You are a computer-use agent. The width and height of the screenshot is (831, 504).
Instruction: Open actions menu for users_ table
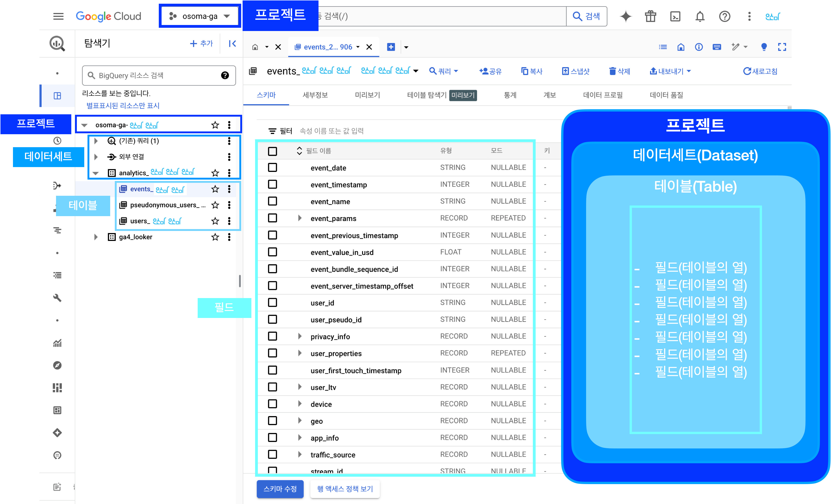coord(229,221)
